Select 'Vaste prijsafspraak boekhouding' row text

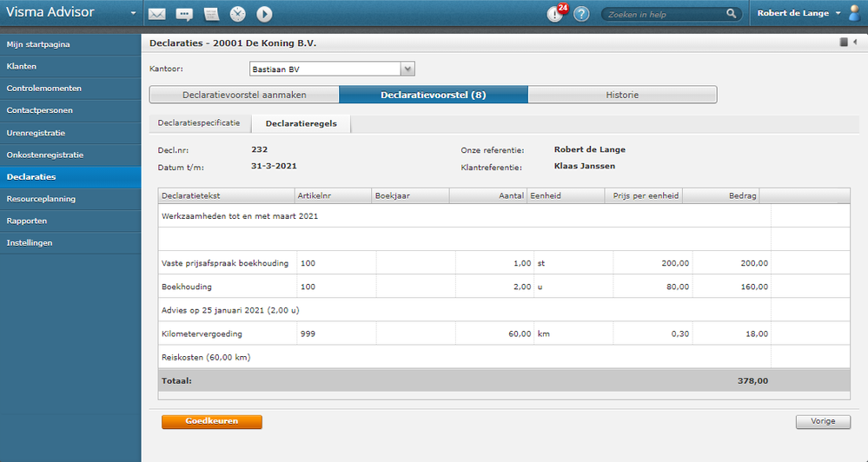coord(225,263)
